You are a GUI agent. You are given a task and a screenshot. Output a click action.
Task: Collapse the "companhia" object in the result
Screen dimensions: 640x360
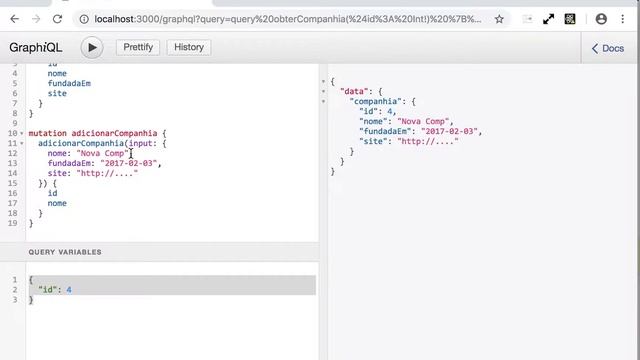(x=323, y=101)
